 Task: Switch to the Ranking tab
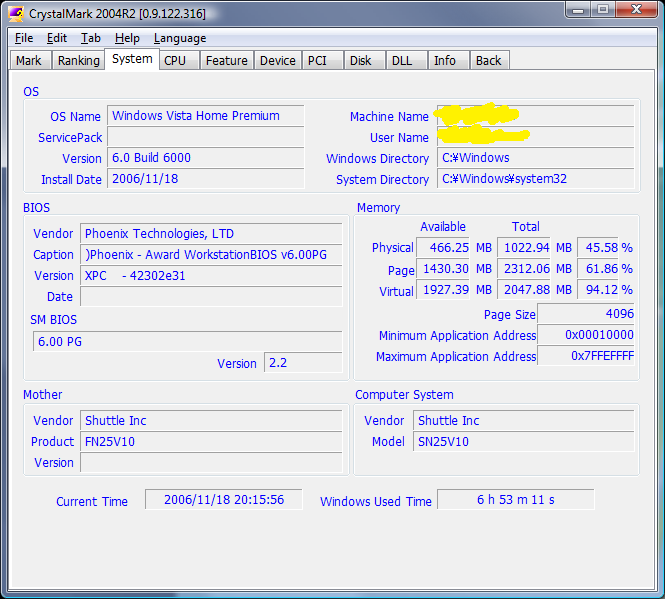coord(78,60)
